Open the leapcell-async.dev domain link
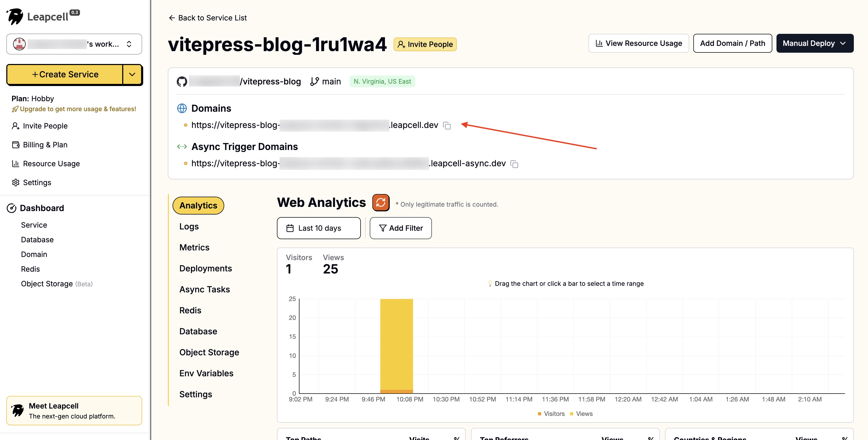This screenshot has width=868, height=440. [349, 163]
